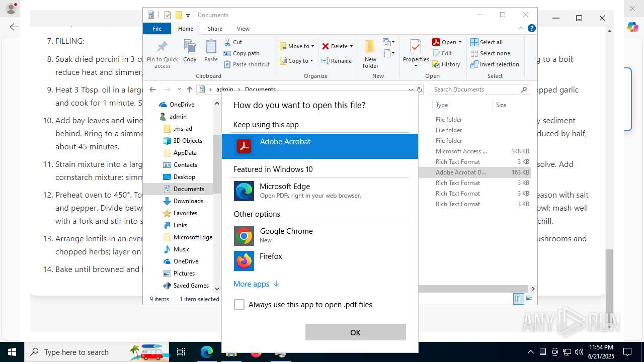Click the back arrow in background window

[x=14, y=27]
